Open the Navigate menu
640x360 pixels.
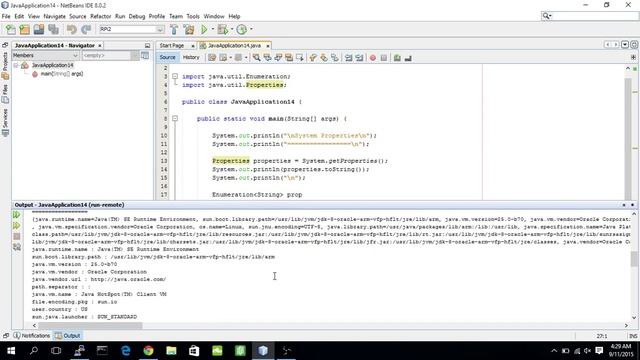[54, 16]
